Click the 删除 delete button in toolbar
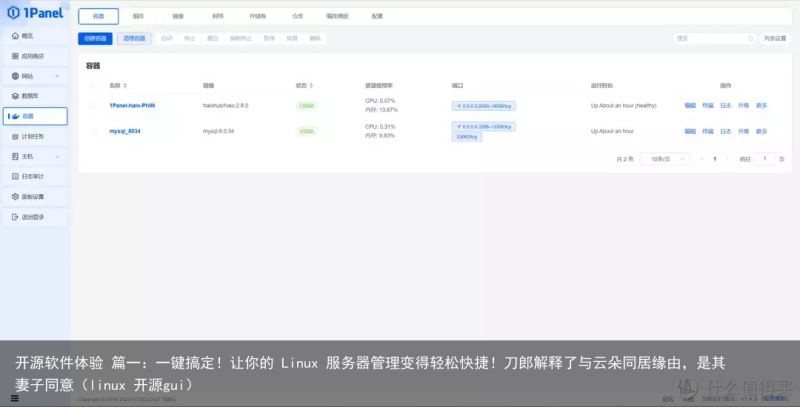The height and width of the screenshot is (407, 800). coord(315,38)
